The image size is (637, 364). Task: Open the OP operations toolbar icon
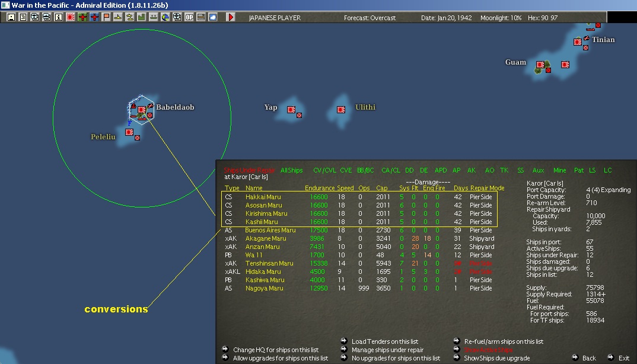coord(189,17)
